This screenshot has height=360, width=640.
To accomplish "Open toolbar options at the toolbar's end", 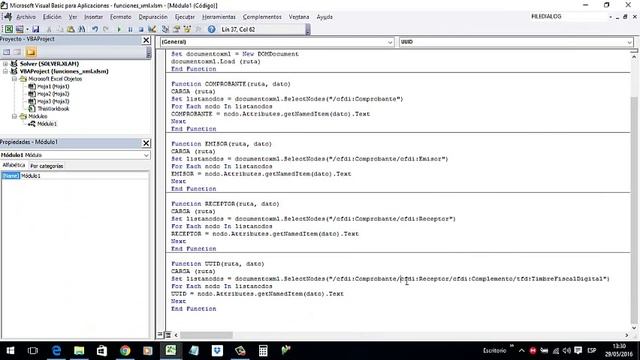I will pyautogui.click(x=308, y=29).
